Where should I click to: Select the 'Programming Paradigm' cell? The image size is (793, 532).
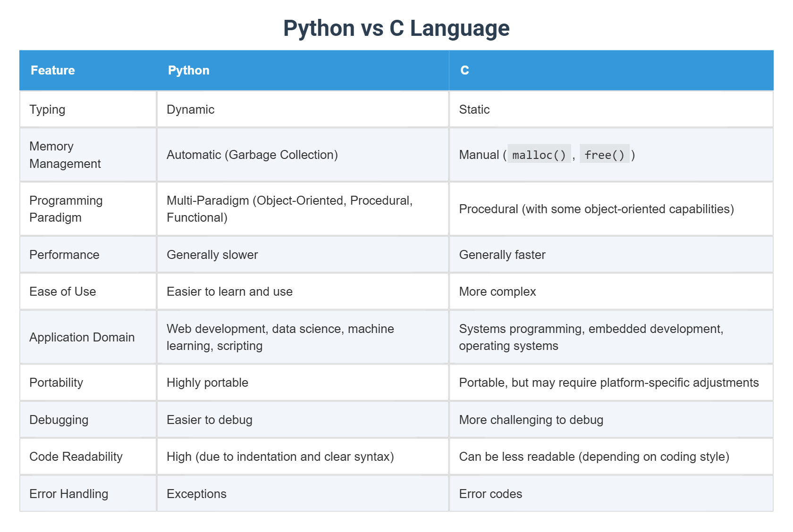(x=88, y=209)
